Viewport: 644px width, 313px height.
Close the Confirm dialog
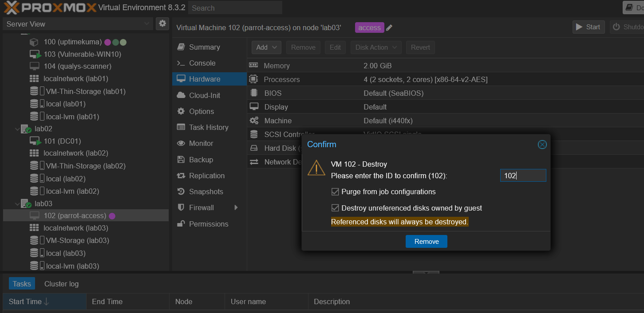(x=542, y=145)
